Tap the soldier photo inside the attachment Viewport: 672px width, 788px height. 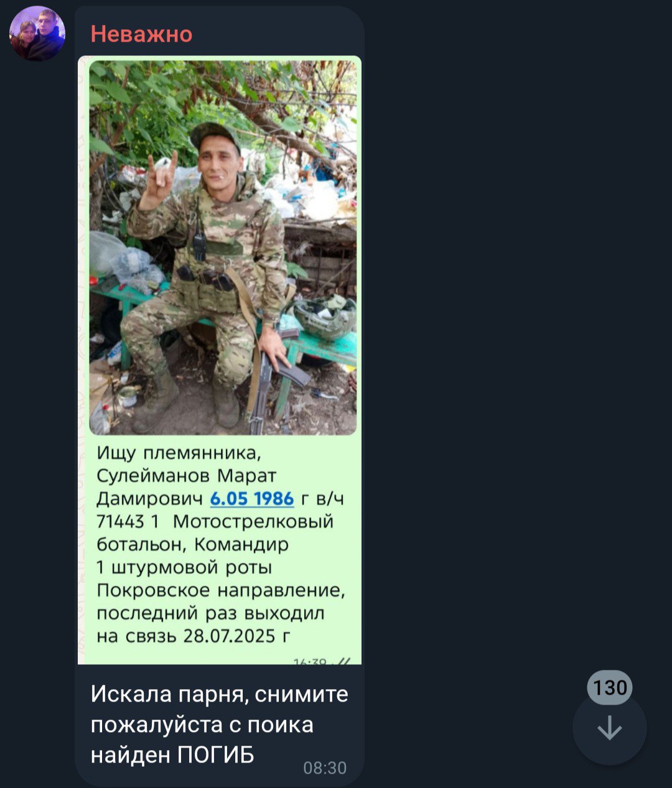point(223,248)
